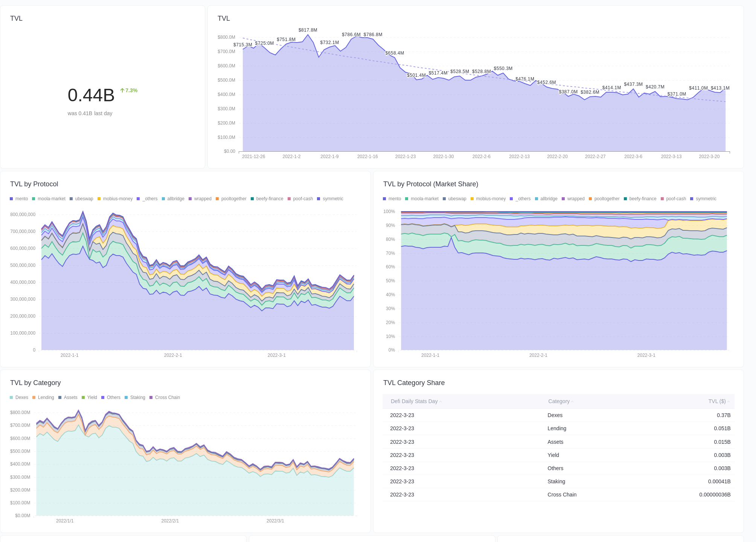Click the TVL Category Share title

pyautogui.click(x=414, y=383)
